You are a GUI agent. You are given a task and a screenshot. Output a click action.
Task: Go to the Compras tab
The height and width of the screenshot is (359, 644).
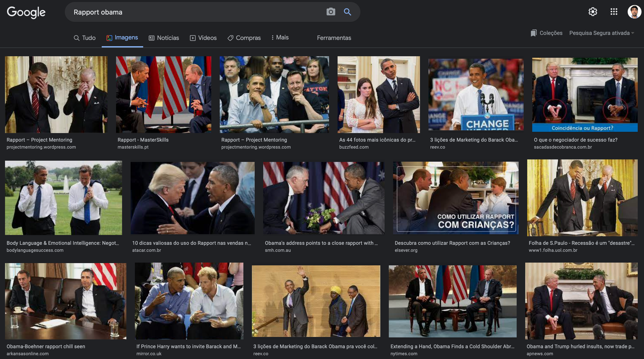click(244, 38)
